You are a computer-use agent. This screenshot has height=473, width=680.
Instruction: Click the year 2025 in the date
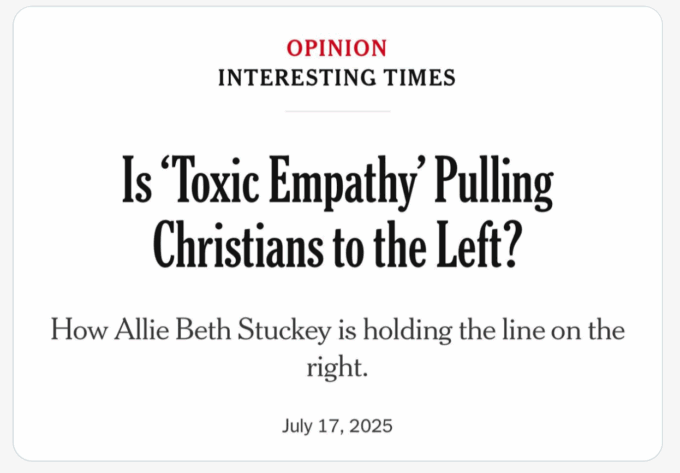pos(370,426)
